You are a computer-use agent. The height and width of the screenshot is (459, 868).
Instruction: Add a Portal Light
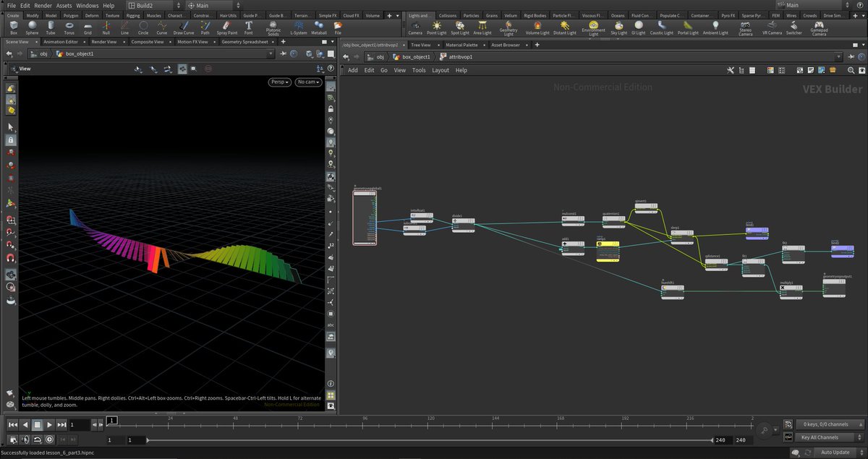point(688,27)
